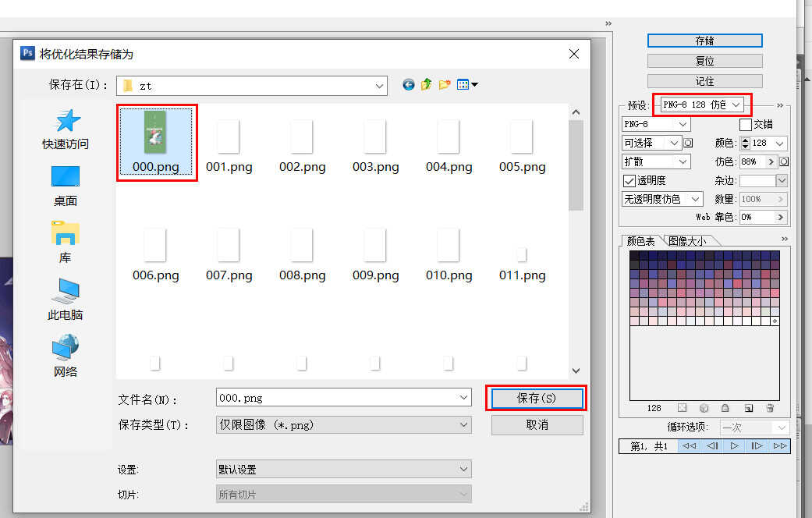The width and height of the screenshot is (812, 518).
Task: Open Libraries (库) location
Action: pos(66,243)
